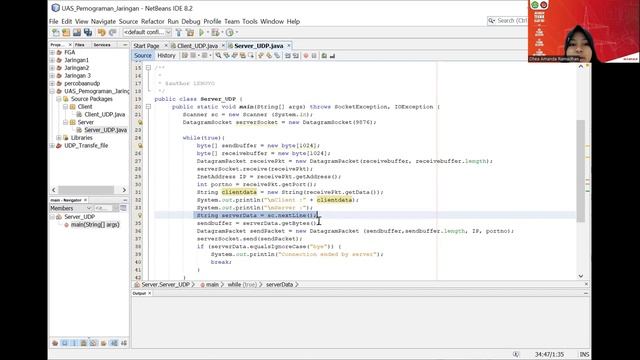Click the Server.Server_UDP breadcrumb
Screen dimensions: 640x360
coord(165,284)
